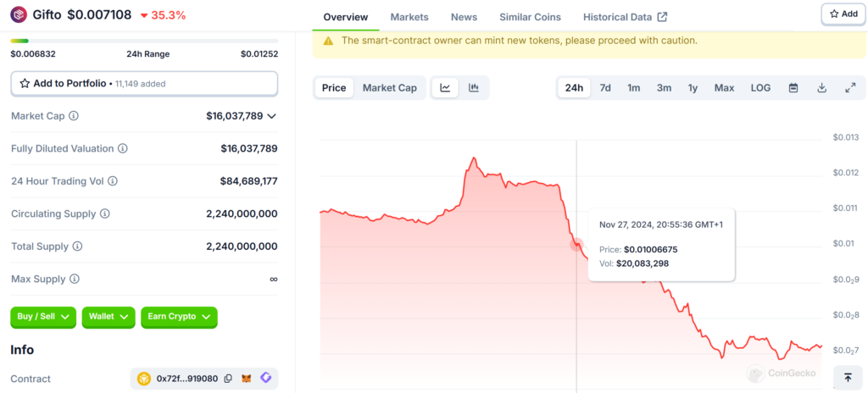Click the highlighted chart data point marker

576,244
